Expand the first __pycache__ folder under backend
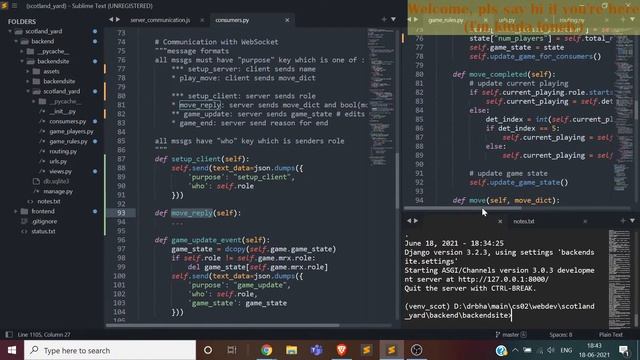The height and width of the screenshot is (360, 640). (x=22, y=51)
